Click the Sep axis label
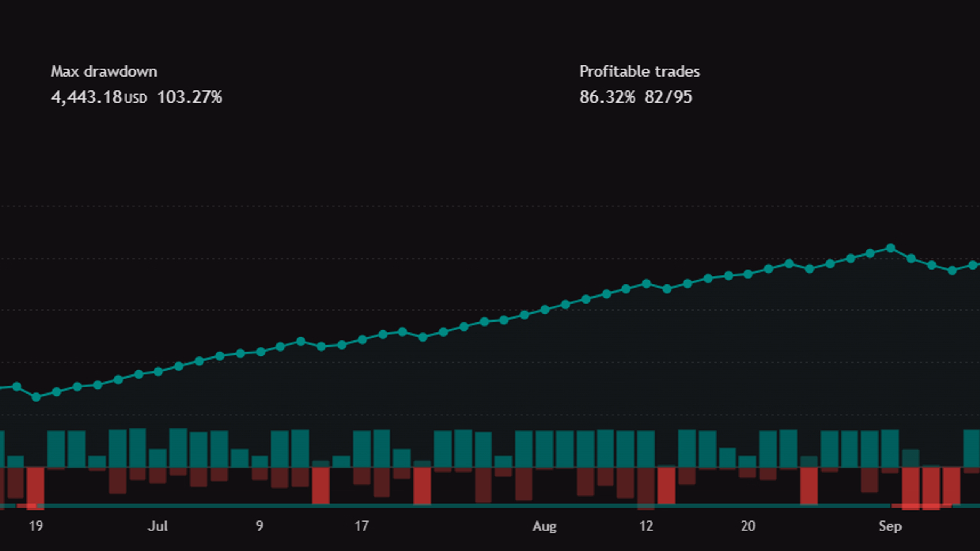 (x=890, y=526)
